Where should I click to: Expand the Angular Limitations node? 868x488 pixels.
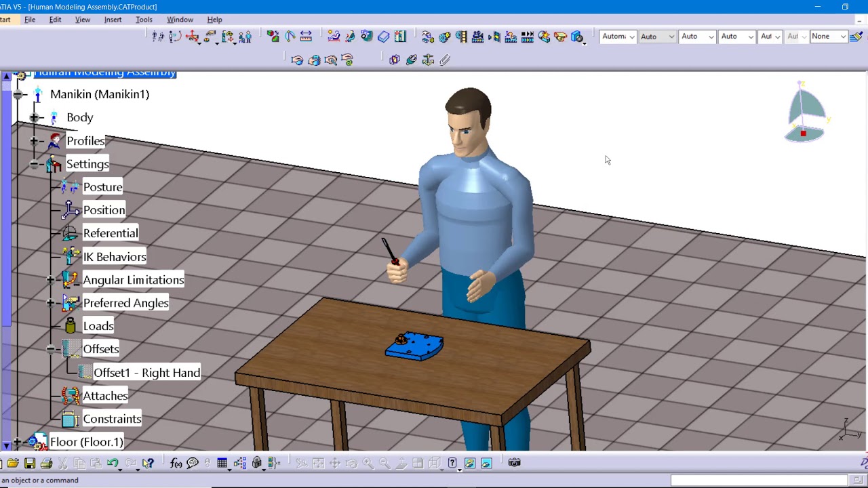click(x=50, y=279)
